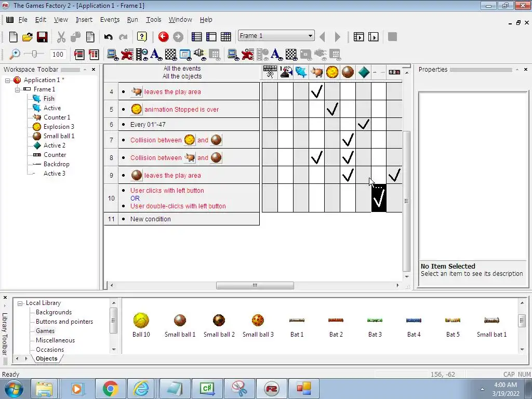Adjust the zoom slider handle
Screen dimensions: 532x399
(34, 54)
